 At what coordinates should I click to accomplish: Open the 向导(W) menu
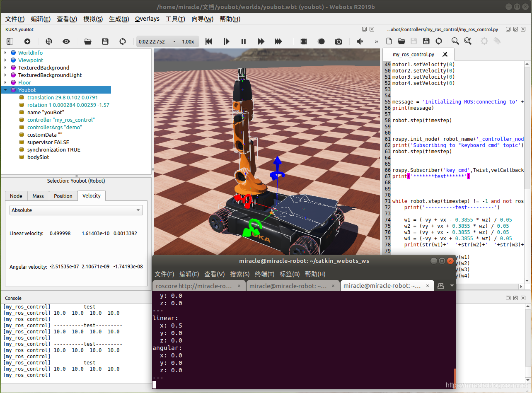tap(202, 19)
